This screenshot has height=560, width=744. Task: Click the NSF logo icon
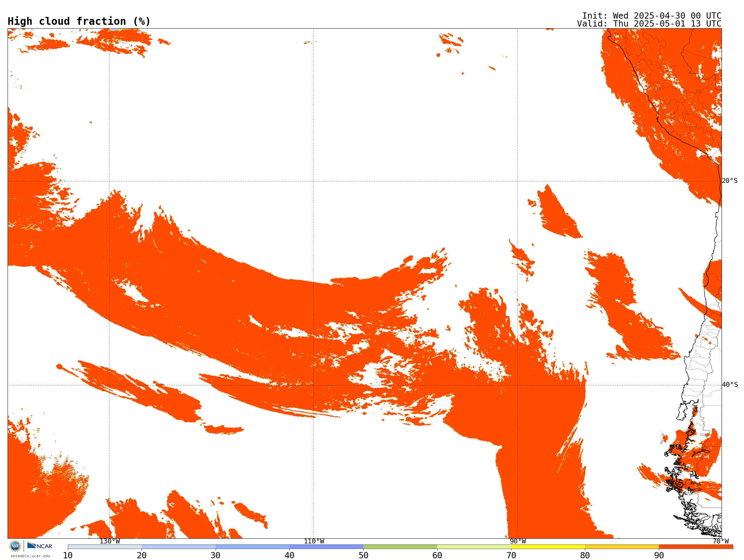pos(15,546)
